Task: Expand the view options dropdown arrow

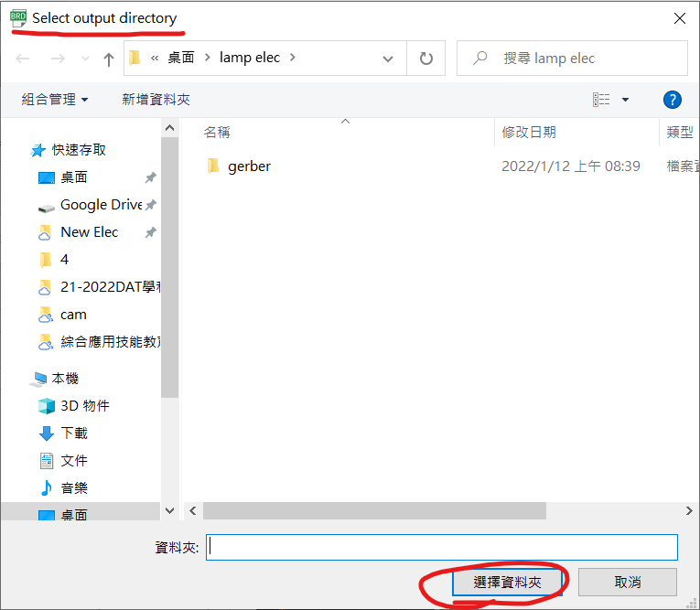Action: 626,100
